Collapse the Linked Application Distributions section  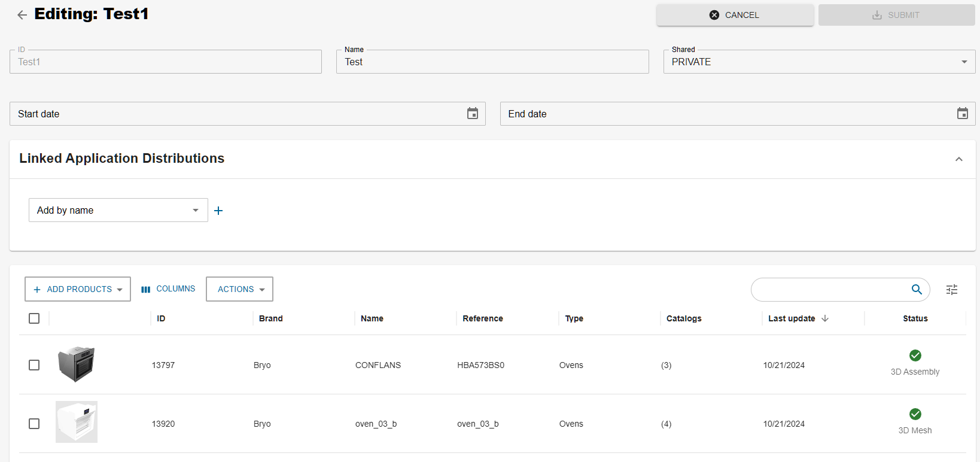tap(959, 159)
